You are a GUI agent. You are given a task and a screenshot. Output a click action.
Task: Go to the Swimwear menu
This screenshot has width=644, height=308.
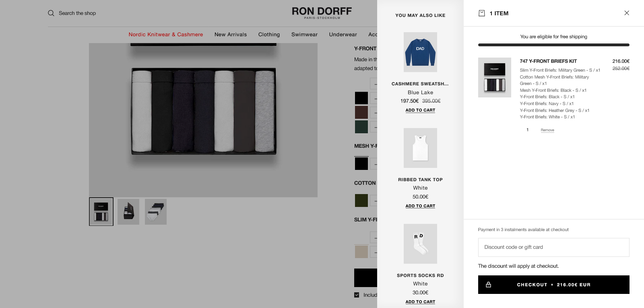point(304,35)
